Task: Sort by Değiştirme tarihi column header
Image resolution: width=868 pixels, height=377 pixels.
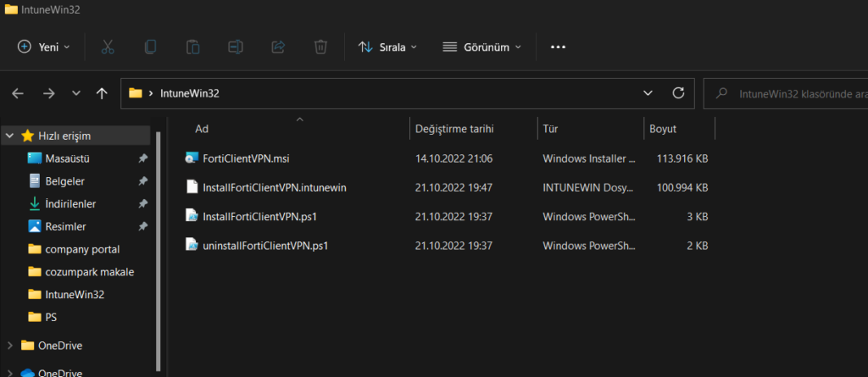Action: pos(454,129)
